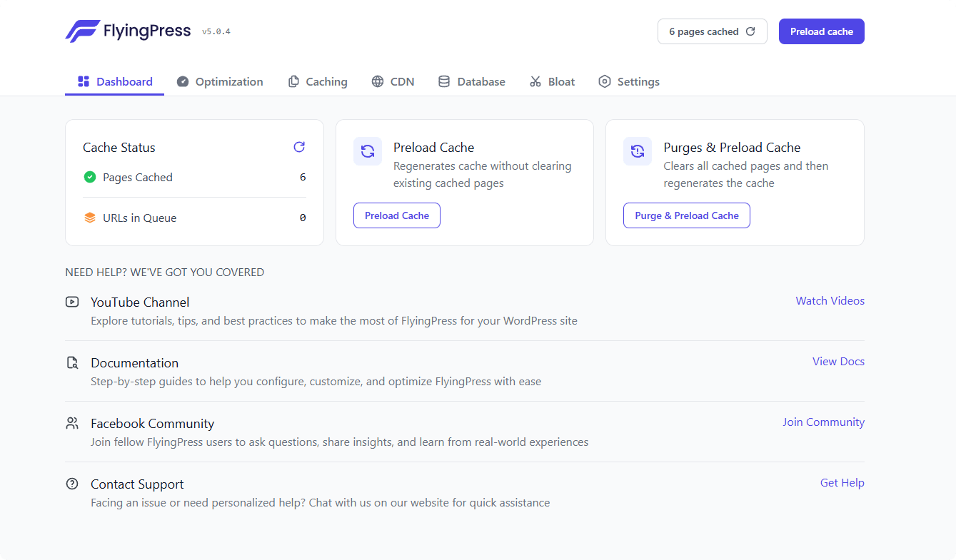Refresh the Cache Status card icon
This screenshot has height=560, width=956.
(299, 147)
